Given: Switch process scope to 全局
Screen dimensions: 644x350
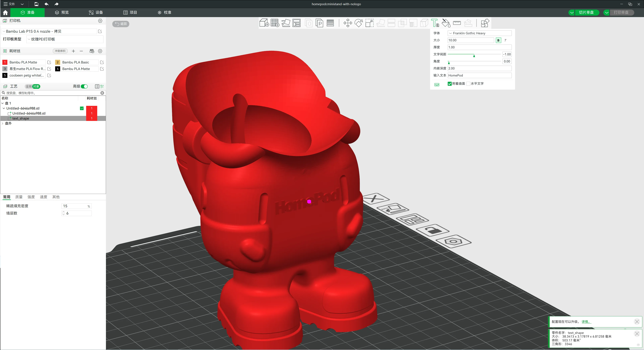Looking at the screenshot, I should coord(28,86).
